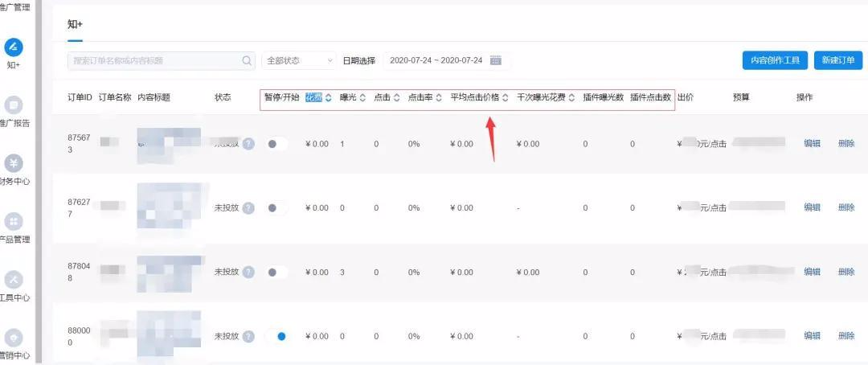
Task: Click the 插件点击数 column header
Action: click(651, 97)
